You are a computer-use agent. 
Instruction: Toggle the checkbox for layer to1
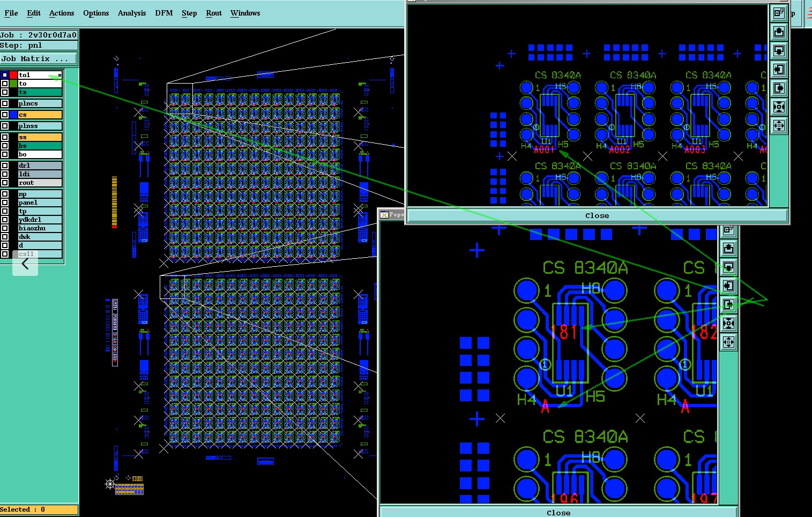point(5,75)
